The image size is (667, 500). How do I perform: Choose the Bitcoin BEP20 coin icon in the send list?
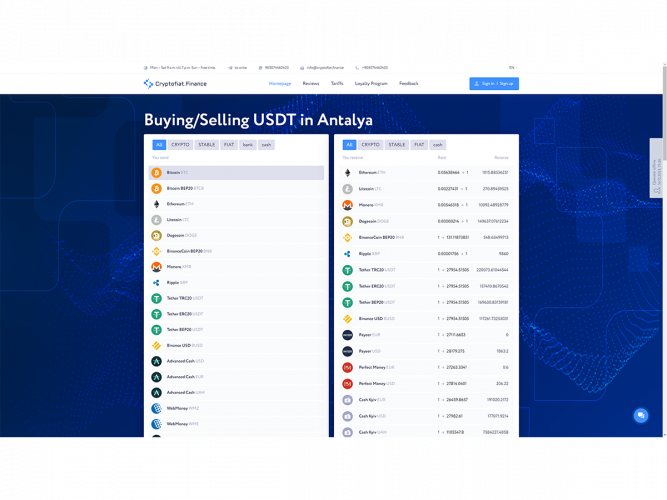[x=157, y=189]
